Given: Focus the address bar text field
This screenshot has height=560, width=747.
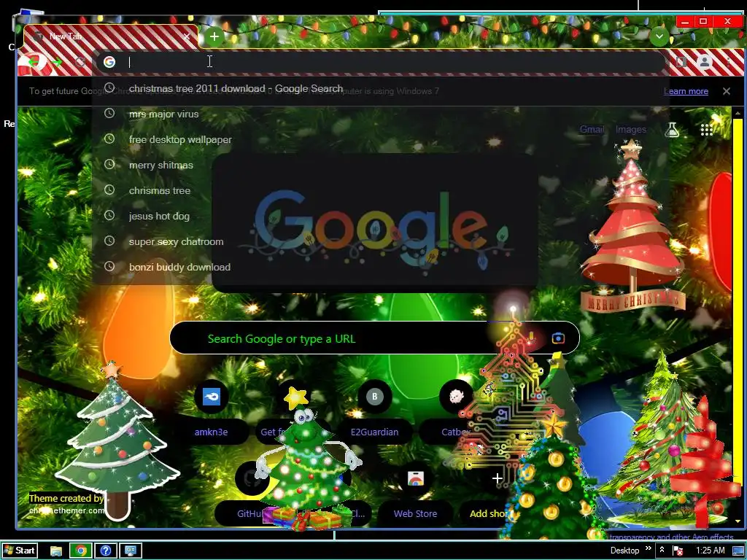Looking at the screenshot, I should click(381, 62).
